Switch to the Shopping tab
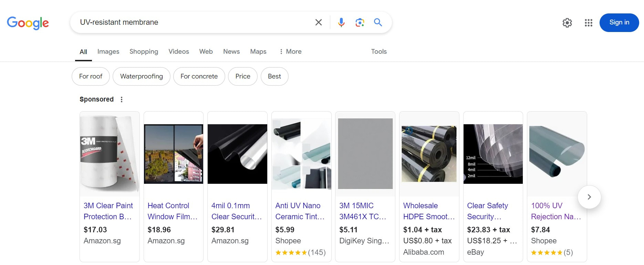This screenshot has height=265, width=644. (144, 52)
